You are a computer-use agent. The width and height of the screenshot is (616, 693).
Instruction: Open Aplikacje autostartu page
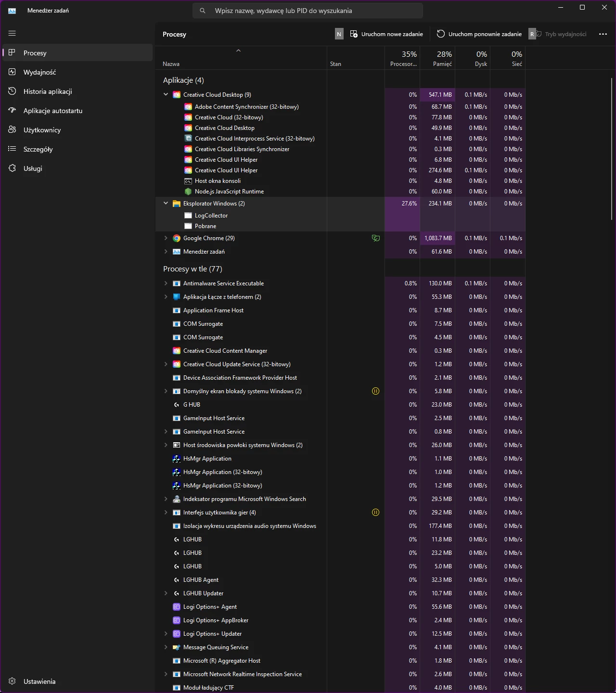(77, 111)
